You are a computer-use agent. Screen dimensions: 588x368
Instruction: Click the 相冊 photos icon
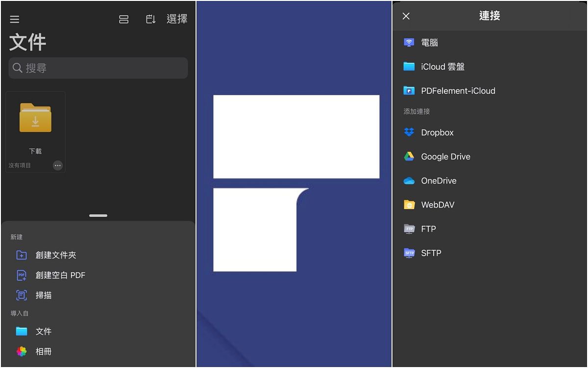[22, 351]
